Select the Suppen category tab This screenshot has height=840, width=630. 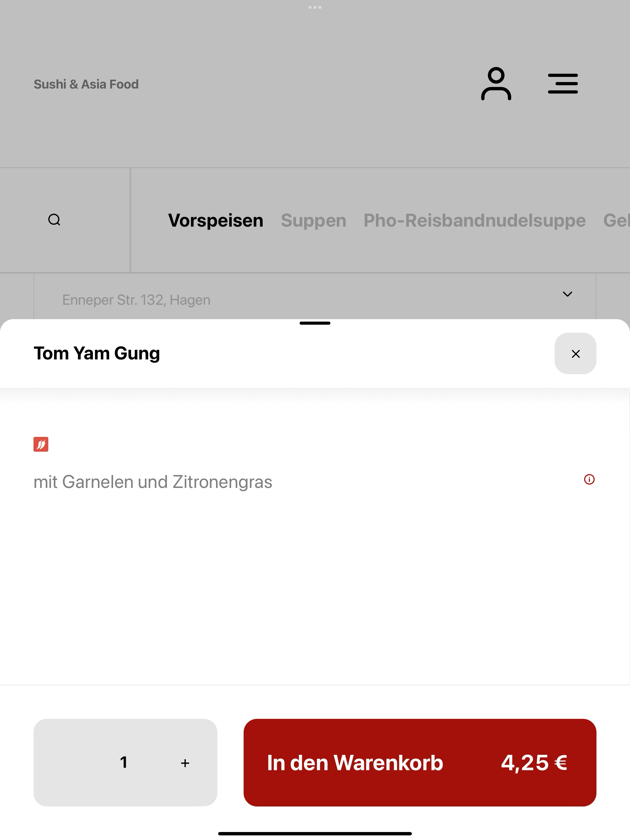coord(313,220)
